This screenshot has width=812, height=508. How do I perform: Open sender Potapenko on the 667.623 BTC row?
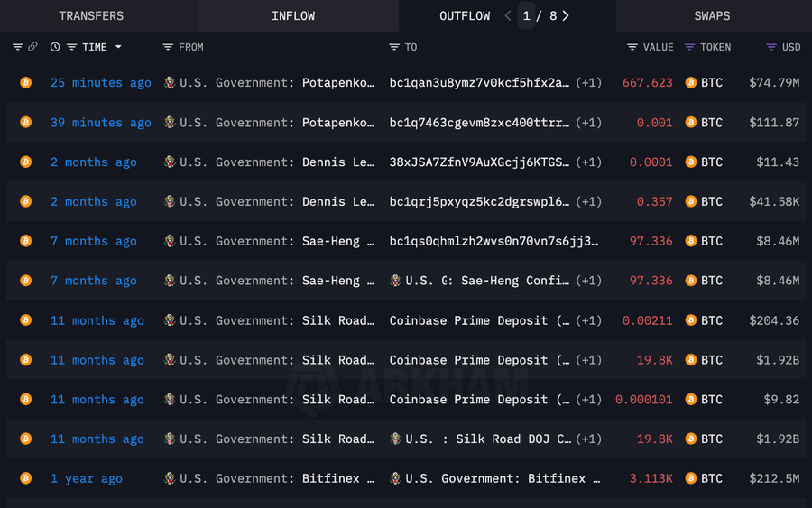[x=337, y=83]
